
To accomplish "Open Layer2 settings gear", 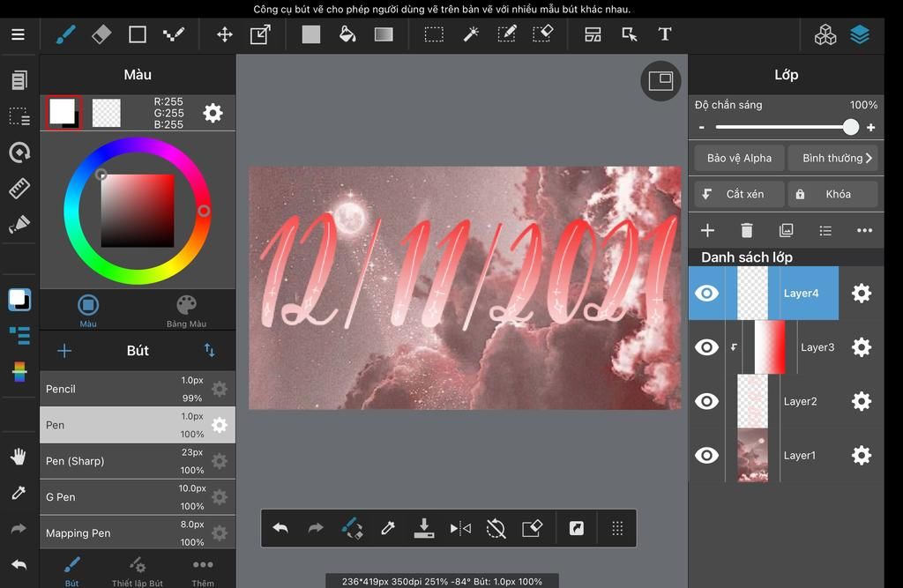I will pyautogui.click(x=861, y=401).
